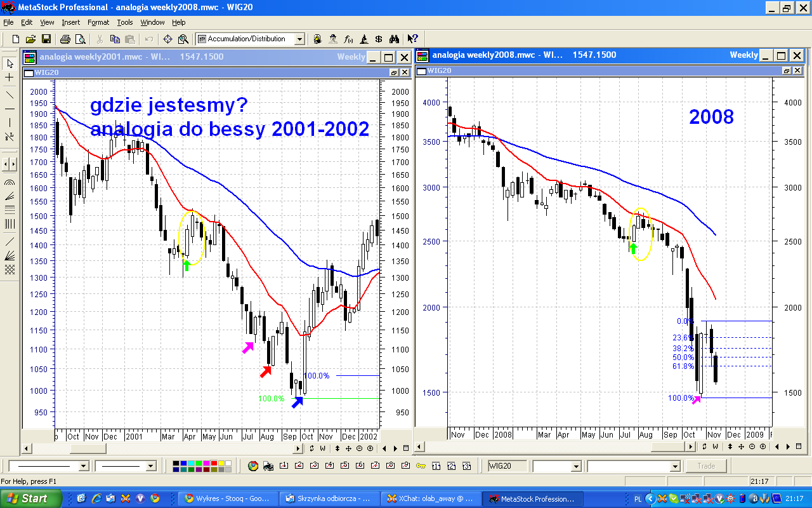The width and height of the screenshot is (812, 508).
Task: Open the Accumulation/Distribution indicator dropdown
Action: [x=299, y=39]
